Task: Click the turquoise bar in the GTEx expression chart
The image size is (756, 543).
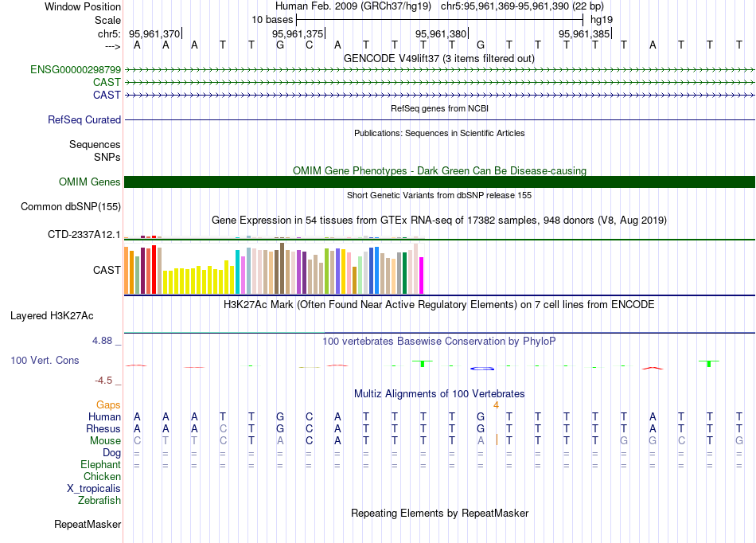Action: [x=238, y=271]
